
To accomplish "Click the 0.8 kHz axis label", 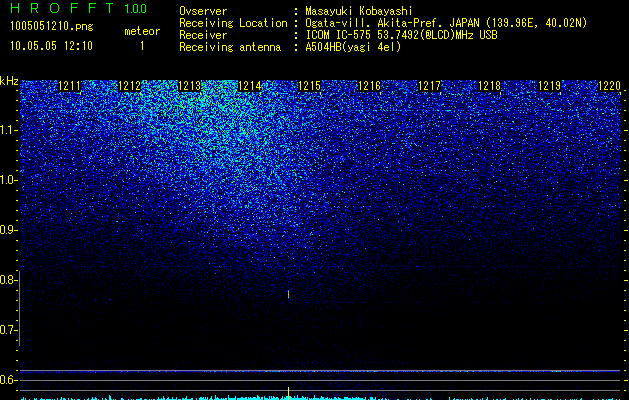I will tap(8, 280).
